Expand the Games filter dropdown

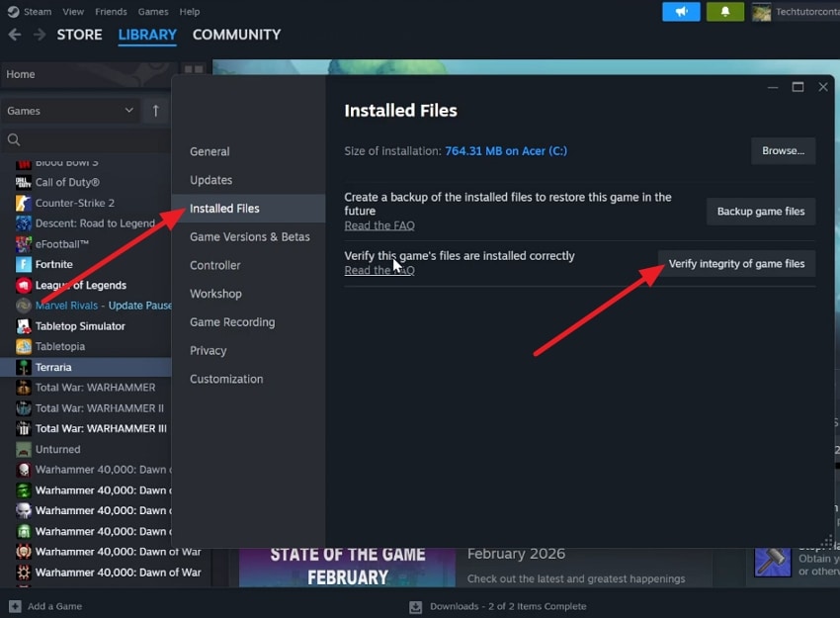tap(70, 111)
